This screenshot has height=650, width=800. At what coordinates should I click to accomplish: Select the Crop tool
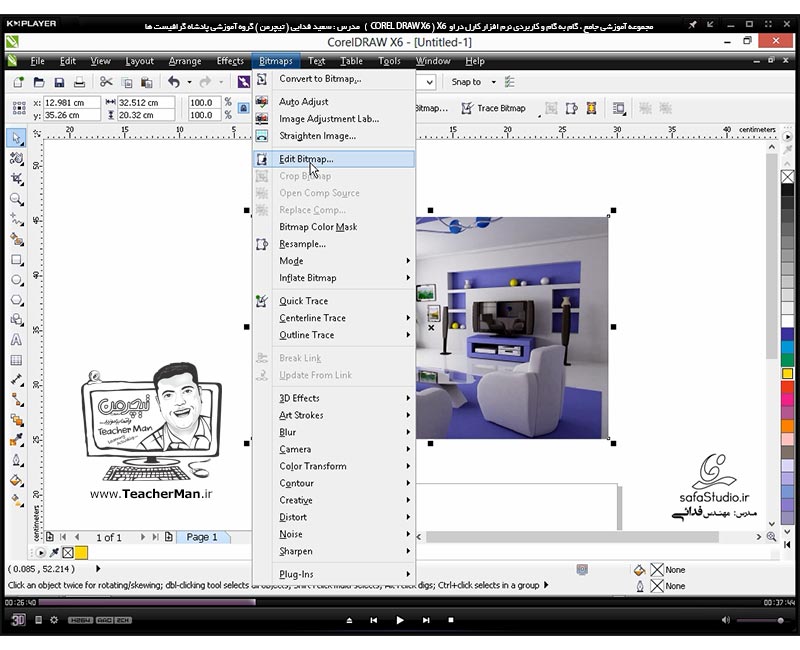(16, 179)
